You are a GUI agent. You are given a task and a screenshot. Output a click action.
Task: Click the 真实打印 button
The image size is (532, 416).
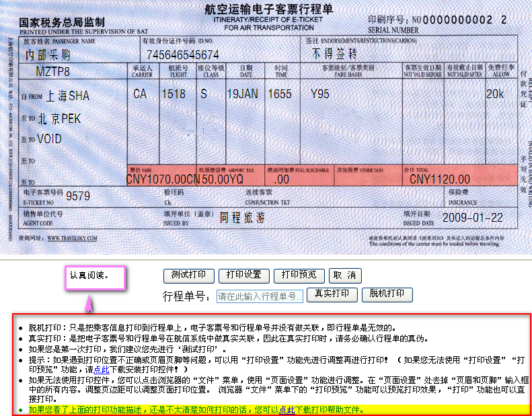point(332,294)
